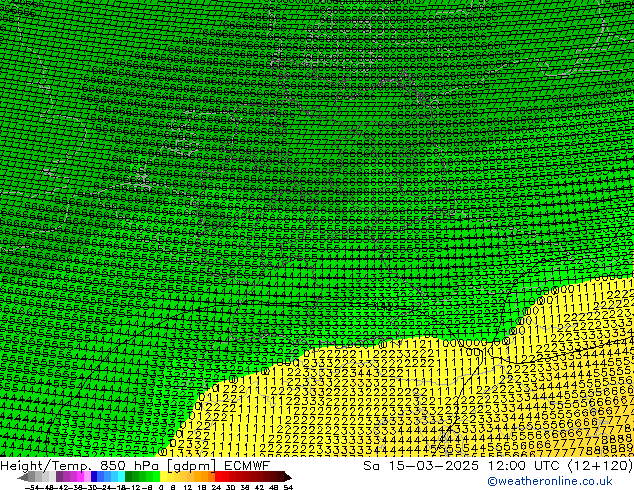Viewport: 634px width, 490px height.
Task: Click the 'Height/Temp. 850 hPa [gdpm] ECMWF' title
Action: [x=135, y=466]
